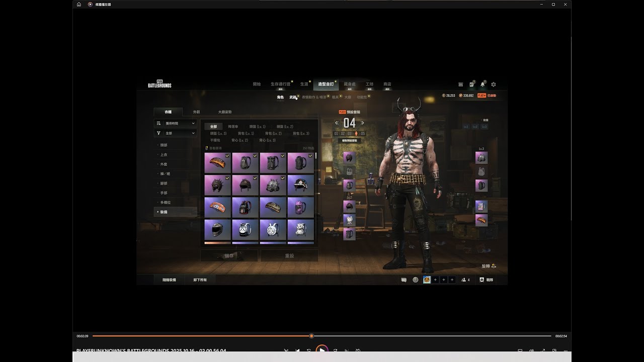Screen dimensions: 644x362
Task: Toggle the checkmark on the spiked helmet
Action: (x=227, y=178)
